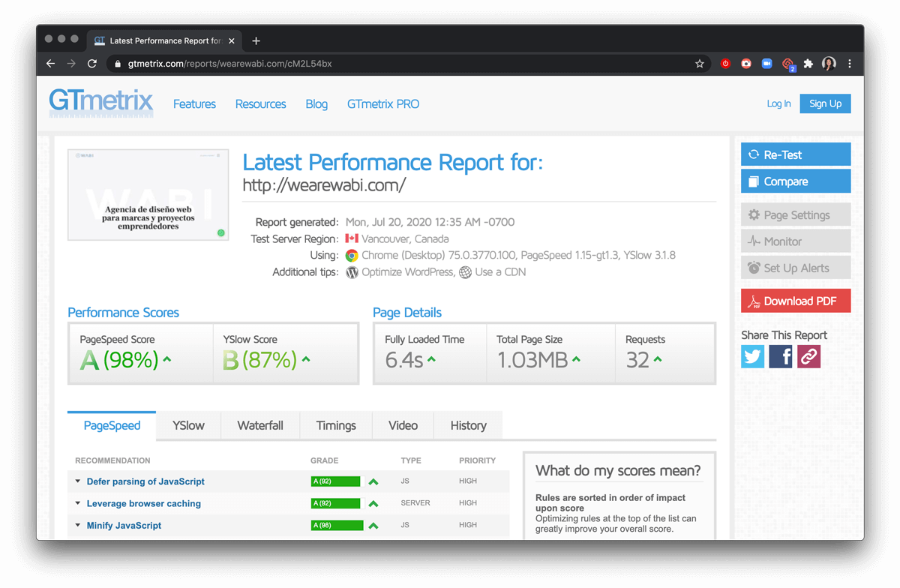
Task: Click the globe icon beside Use a CDN
Action: 465,272
